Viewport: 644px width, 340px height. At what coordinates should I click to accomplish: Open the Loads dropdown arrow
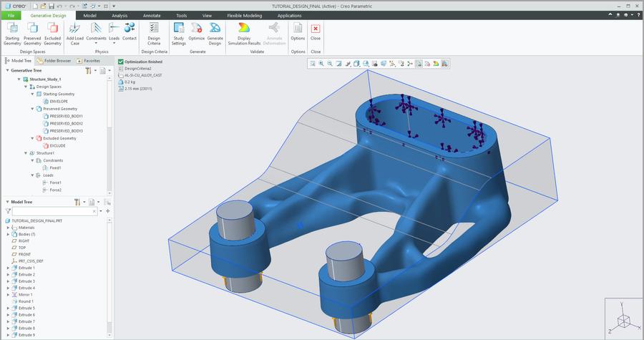pos(114,43)
